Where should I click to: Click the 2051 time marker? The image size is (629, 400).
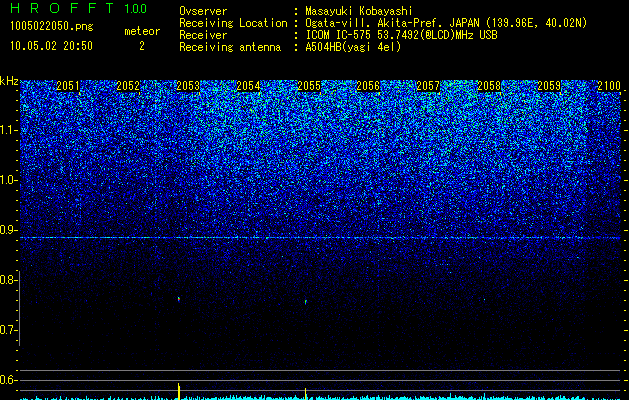click(x=68, y=86)
